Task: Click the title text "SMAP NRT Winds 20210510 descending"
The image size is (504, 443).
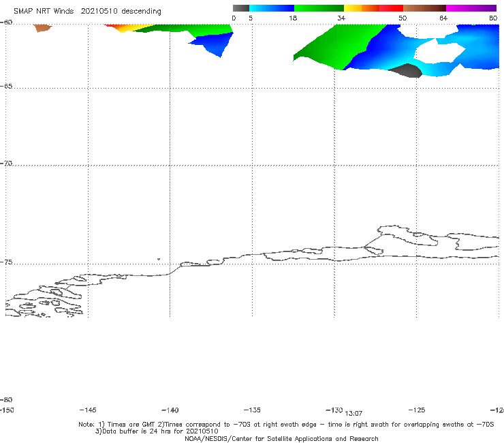Action: (87, 12)
